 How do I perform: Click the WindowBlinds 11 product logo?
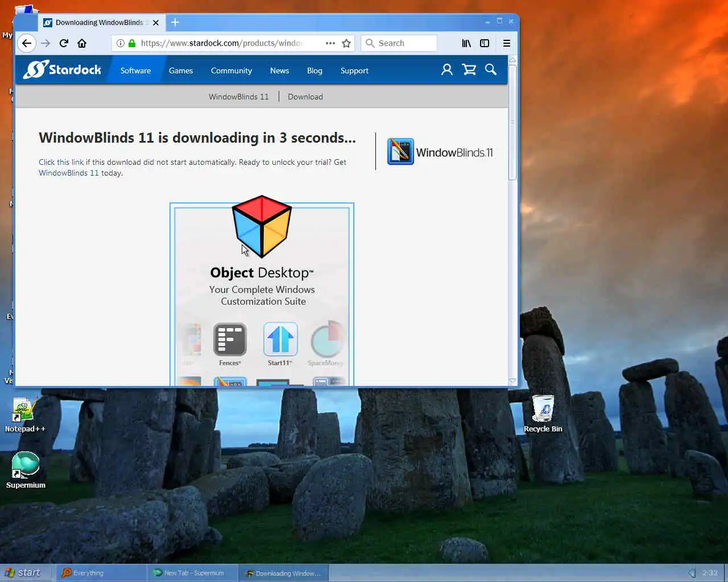(440, 152)
